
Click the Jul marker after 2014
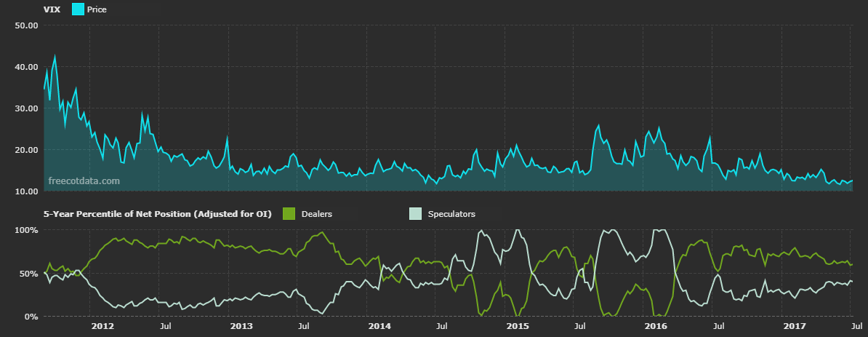(441, 327)
